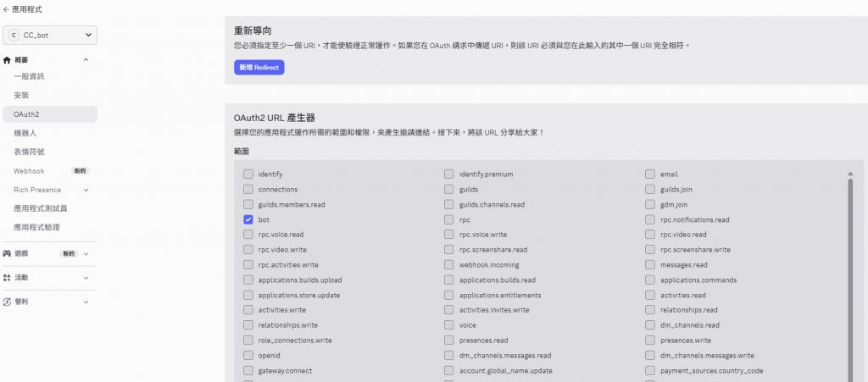Expand the 營利 section chevron
The height and width of the screenshot is (382, 868).
pyautogui.click(x=86, y=302)
